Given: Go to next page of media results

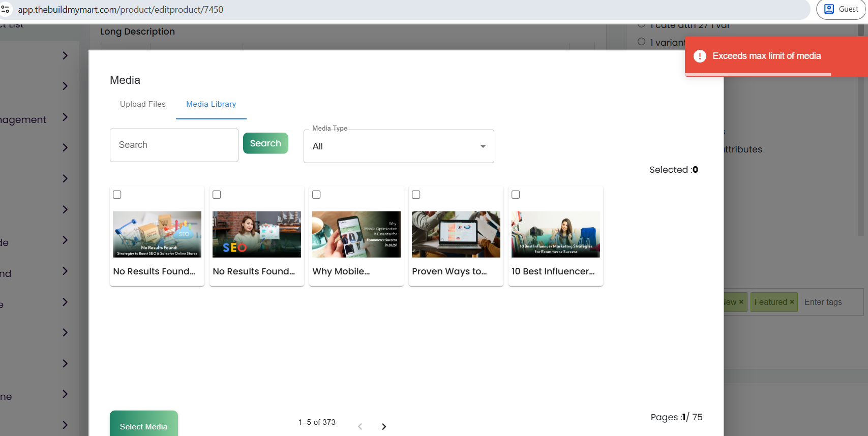Looking at the screenshot, I should pyautogui.click(x=384, y=426).
